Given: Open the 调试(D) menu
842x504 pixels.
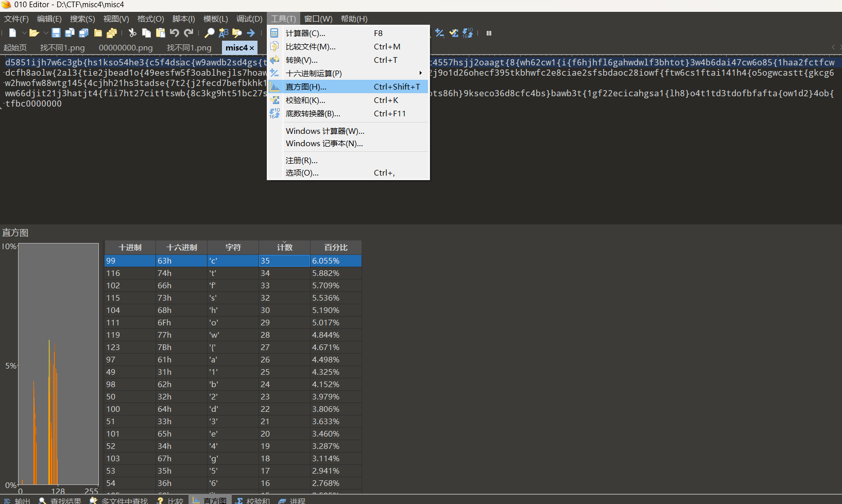Looking at the screenshot, I should click(249, 19).
